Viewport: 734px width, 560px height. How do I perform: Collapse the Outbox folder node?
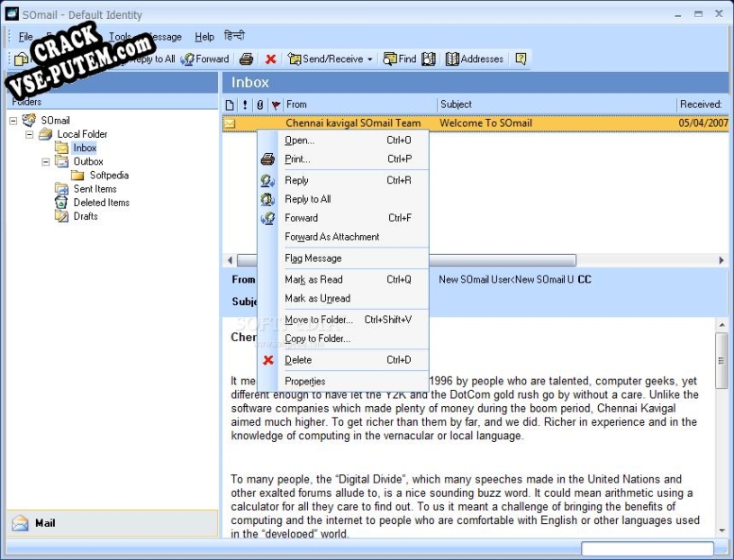pos(46,162)
